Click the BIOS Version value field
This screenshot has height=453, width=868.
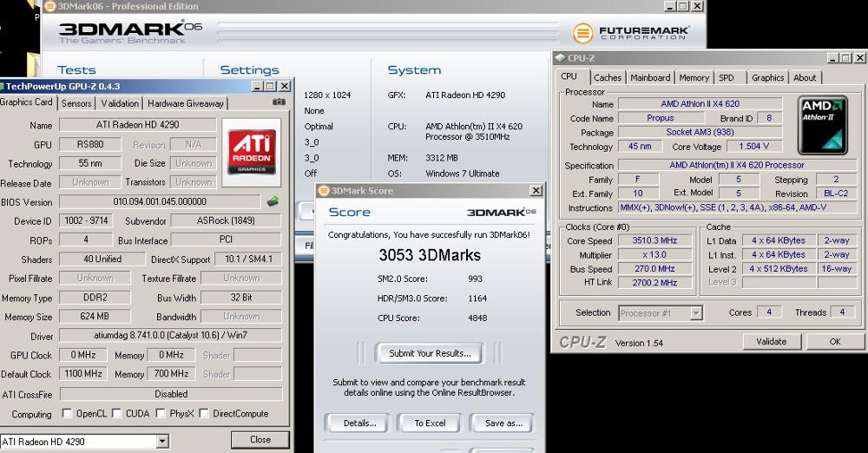point(160,201)
